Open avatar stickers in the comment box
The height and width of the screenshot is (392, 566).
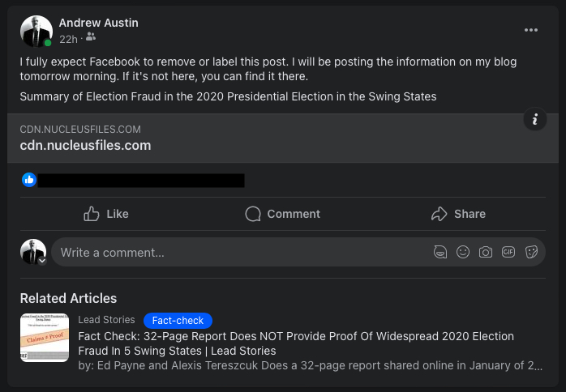(440, 252)
